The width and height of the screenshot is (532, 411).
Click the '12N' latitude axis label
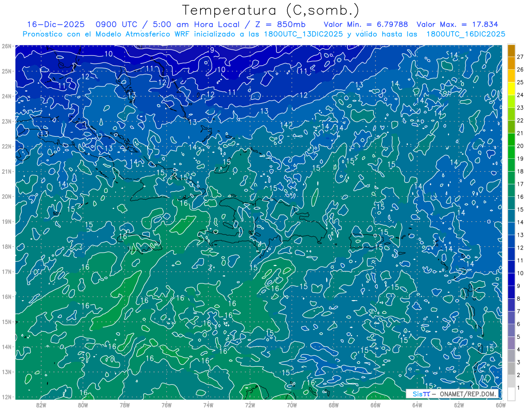coord(7,397)
